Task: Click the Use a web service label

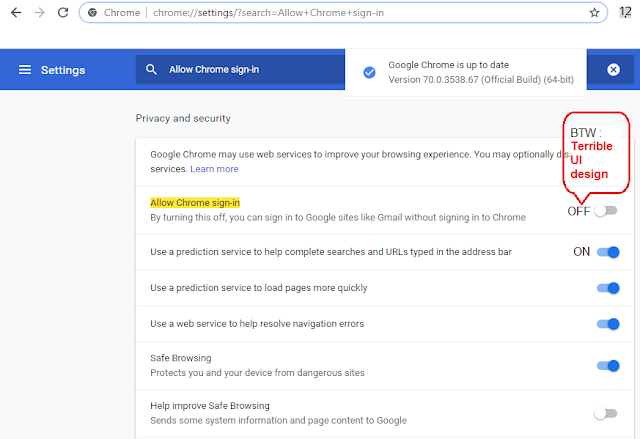Action: pyautogui.click(x=257, y=324)
